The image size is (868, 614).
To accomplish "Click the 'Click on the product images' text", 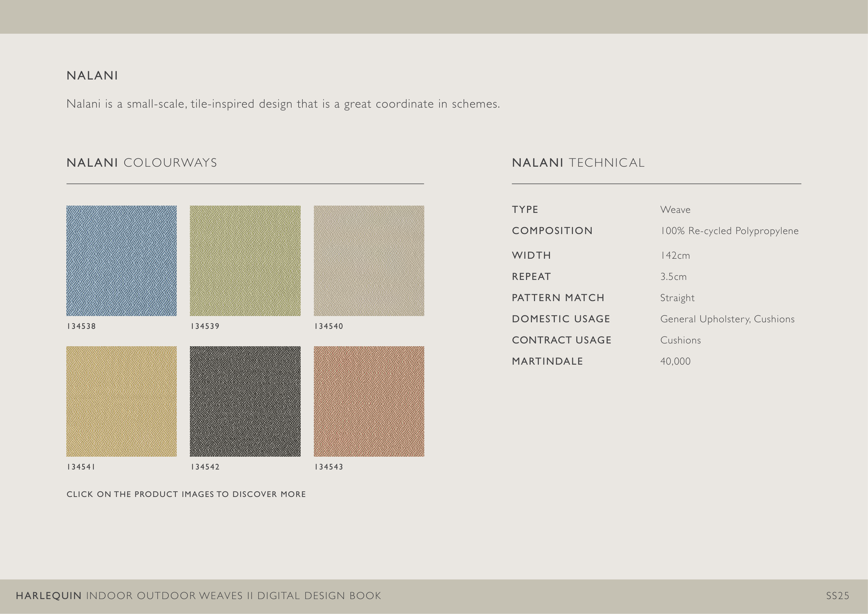I will click(x=186, y=494).
